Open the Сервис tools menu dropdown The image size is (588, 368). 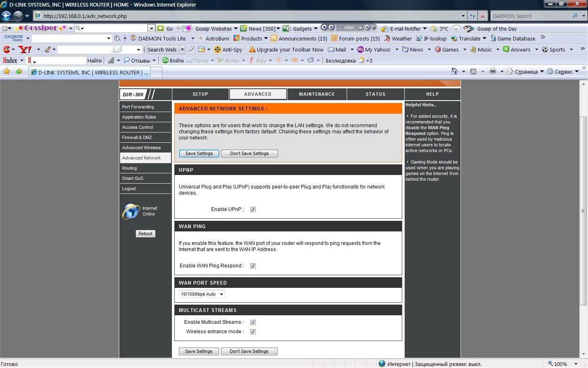(577, 72)
